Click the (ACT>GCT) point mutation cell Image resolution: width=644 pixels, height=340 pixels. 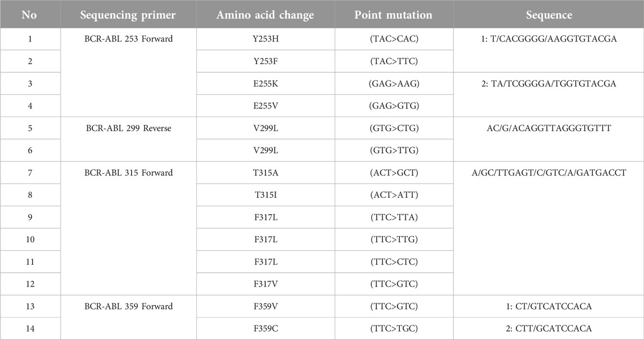(x=394, y=173)
